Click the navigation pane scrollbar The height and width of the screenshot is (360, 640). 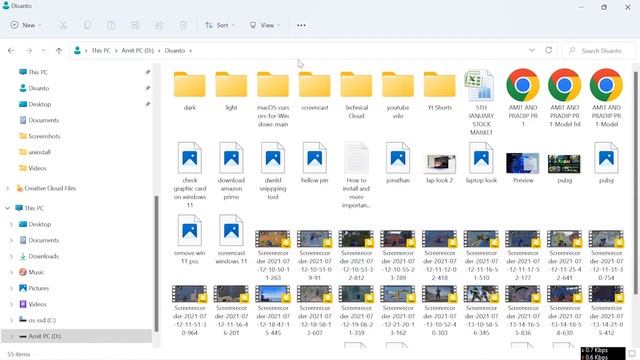pyautogui.click(x=156, y=263)
